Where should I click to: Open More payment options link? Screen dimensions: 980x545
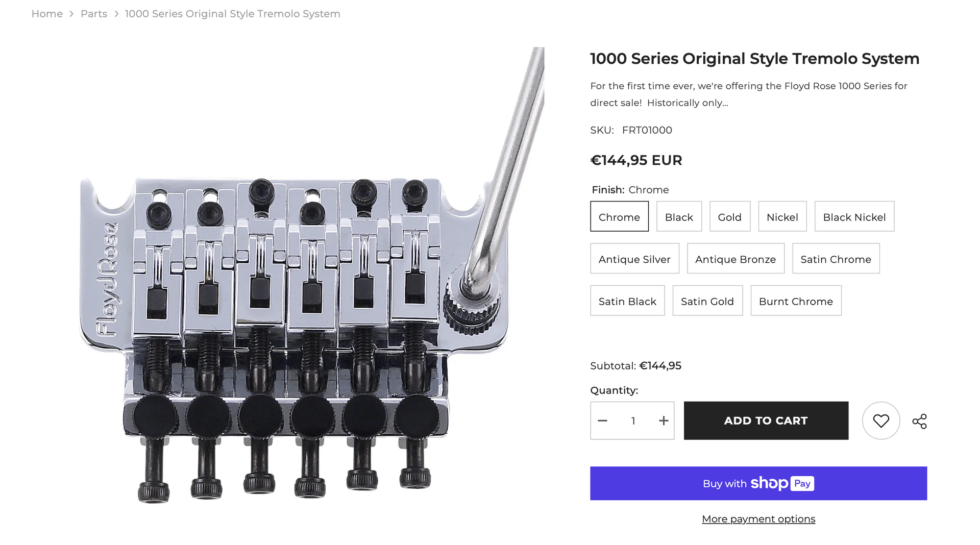point(758,519)
